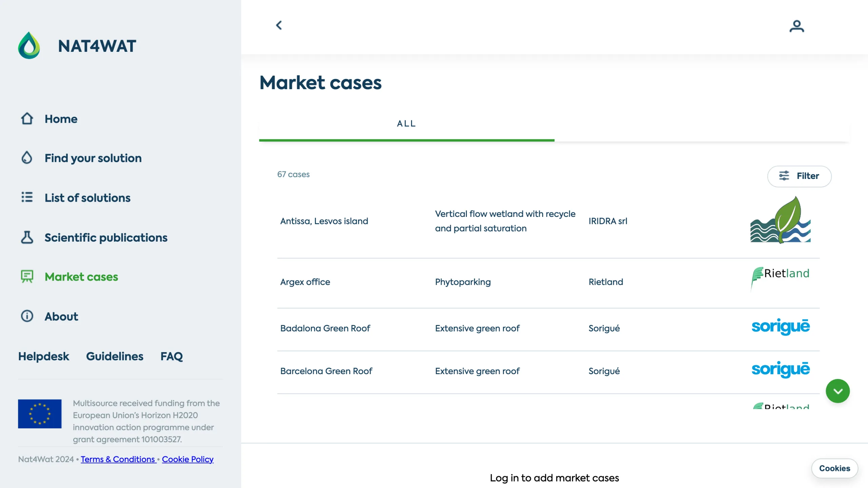Click the IRIDRA srl company name

coord(608,221)
